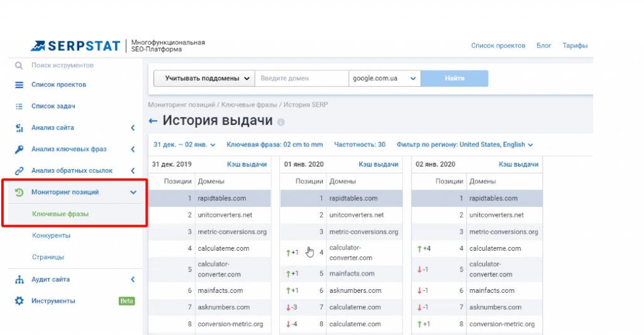Open Кэш выдачи for 02 янв. 2020
Screen dimensions: 644x335
click(x=518, y=164)
